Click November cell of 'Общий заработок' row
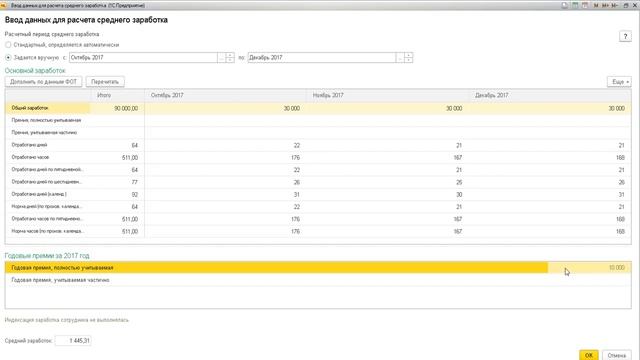The width and height of the screenshot is (640, 360). coord(388,108)
